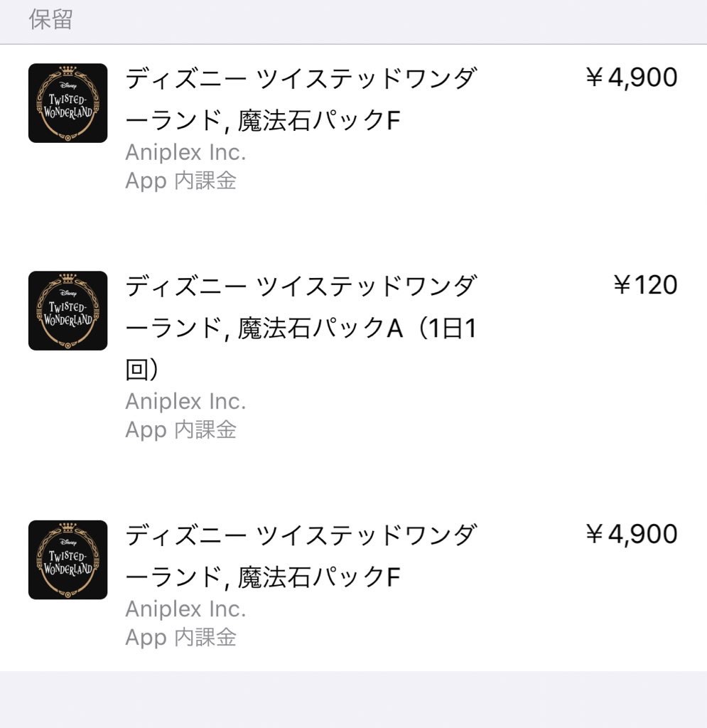Screen dimensions: 707x728
Task: Tap the ディズニー ツイステッドワンダ title line of last item
Action: 300,535
